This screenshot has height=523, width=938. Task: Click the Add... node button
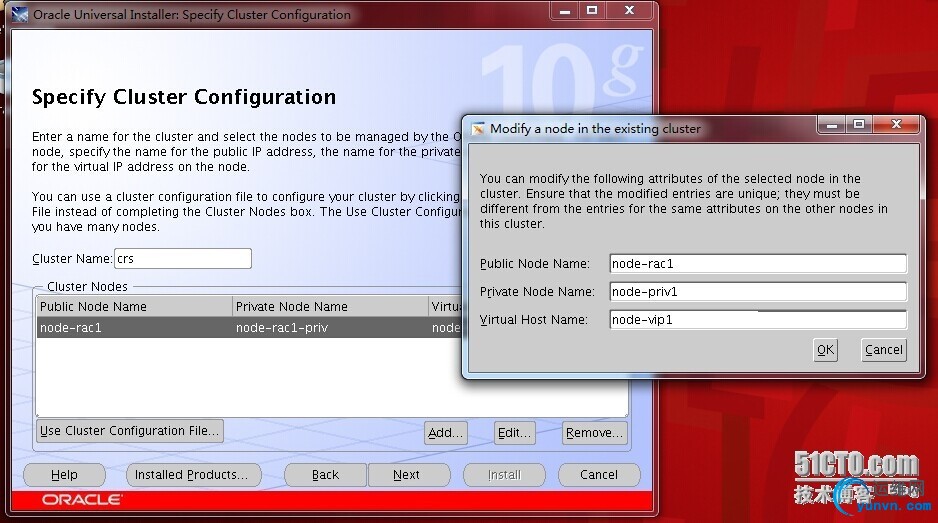click(x=446, y=433)
